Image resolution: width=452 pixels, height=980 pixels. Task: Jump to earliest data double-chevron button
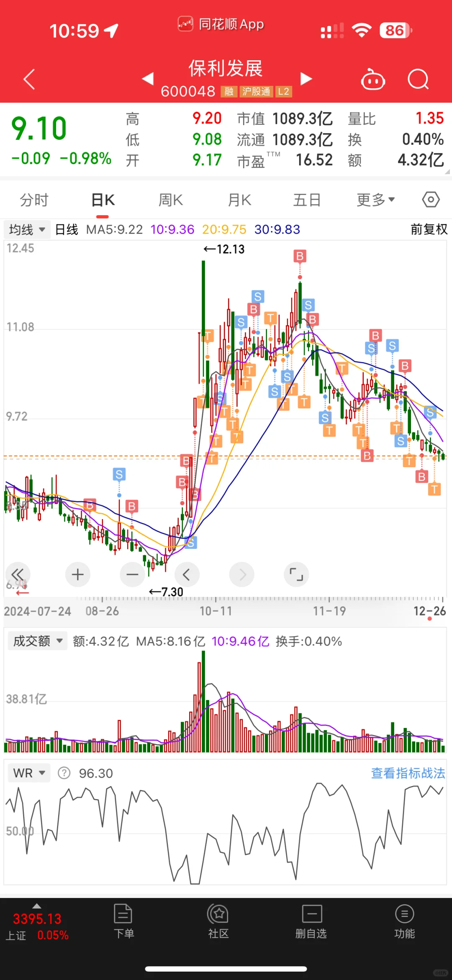(18, 574)
